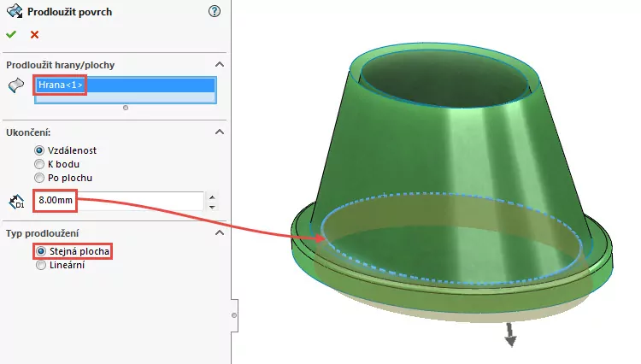Cancel with the red X icon
The height and width of the screenshot is (364, 641).
pos(35,35)
